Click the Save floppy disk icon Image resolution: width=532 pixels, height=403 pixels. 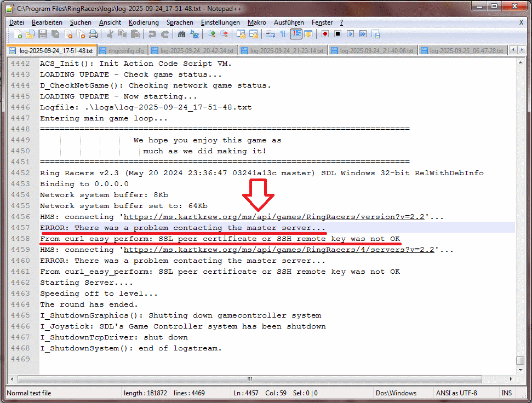pyautogui.click(x=42, y=34)
